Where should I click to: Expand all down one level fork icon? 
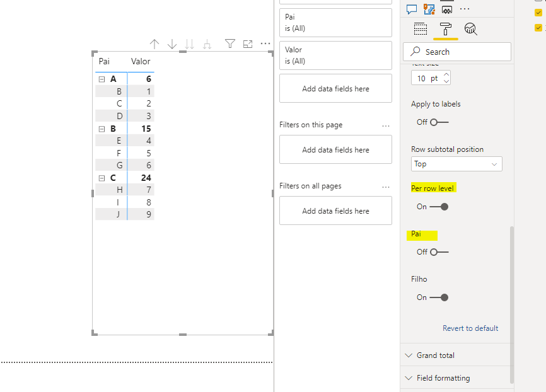[207, 44]
